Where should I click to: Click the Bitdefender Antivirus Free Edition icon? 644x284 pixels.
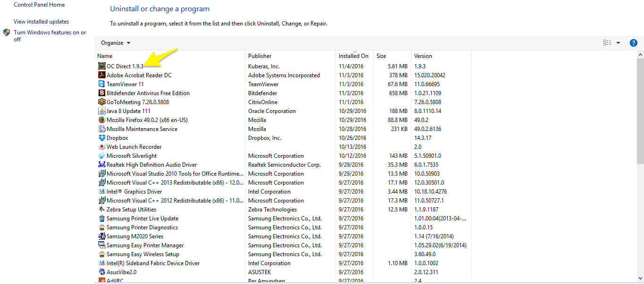pyautogui.click(x=102, y=93)
